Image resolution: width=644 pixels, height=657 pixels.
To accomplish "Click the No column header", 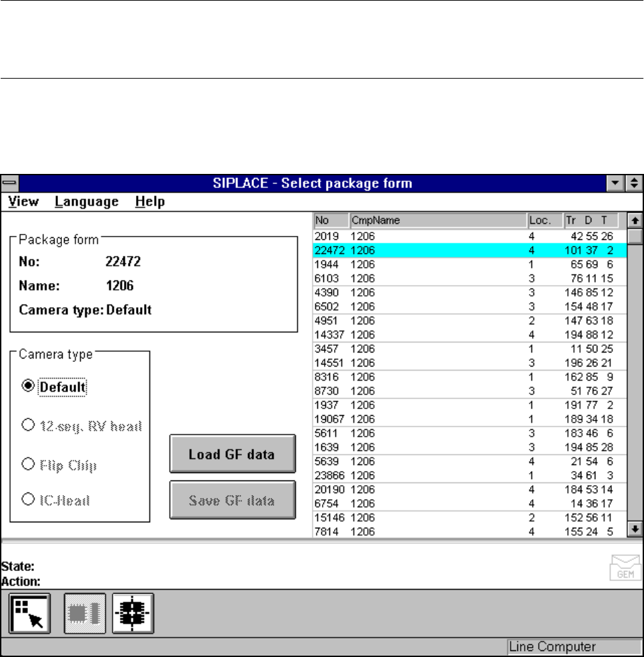I will [331, 221].
